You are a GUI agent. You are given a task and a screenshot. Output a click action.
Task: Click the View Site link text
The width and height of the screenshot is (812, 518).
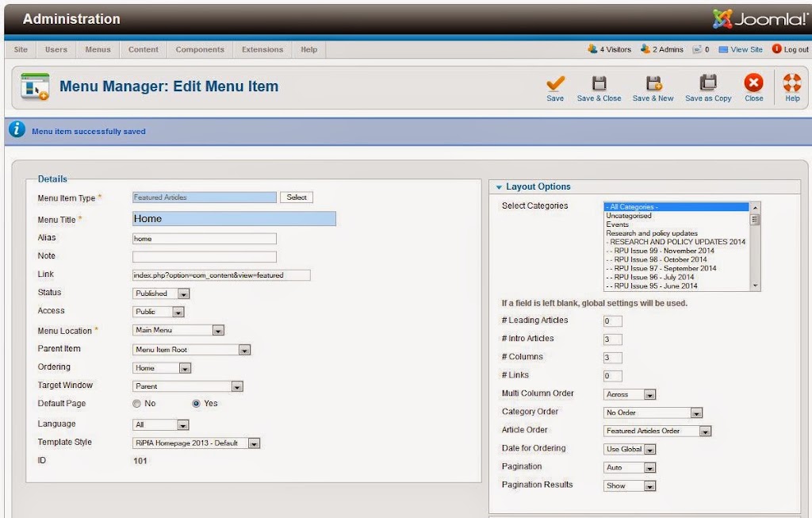pyautogui.click(x=746, y=50)
